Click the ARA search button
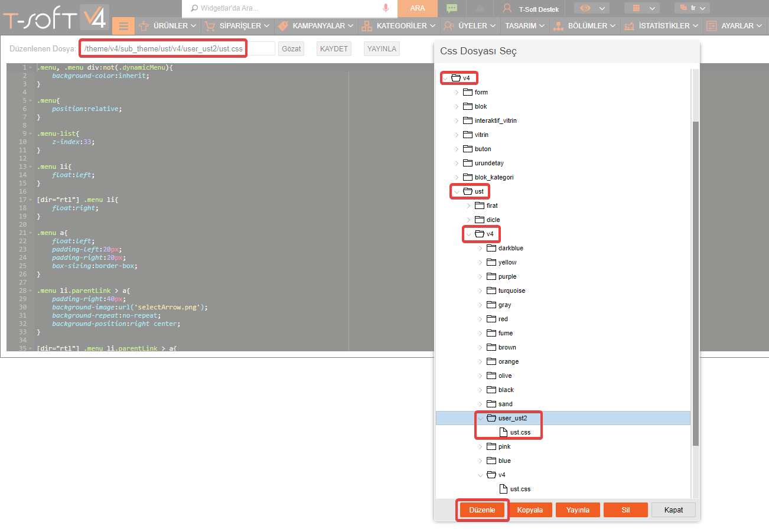769x532 pixels. (x=418, y=8)
